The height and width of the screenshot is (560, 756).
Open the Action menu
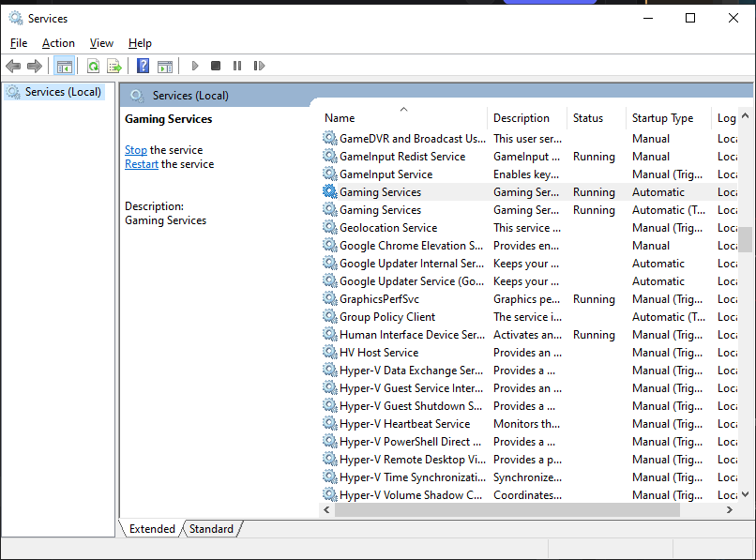click(58, 43)
